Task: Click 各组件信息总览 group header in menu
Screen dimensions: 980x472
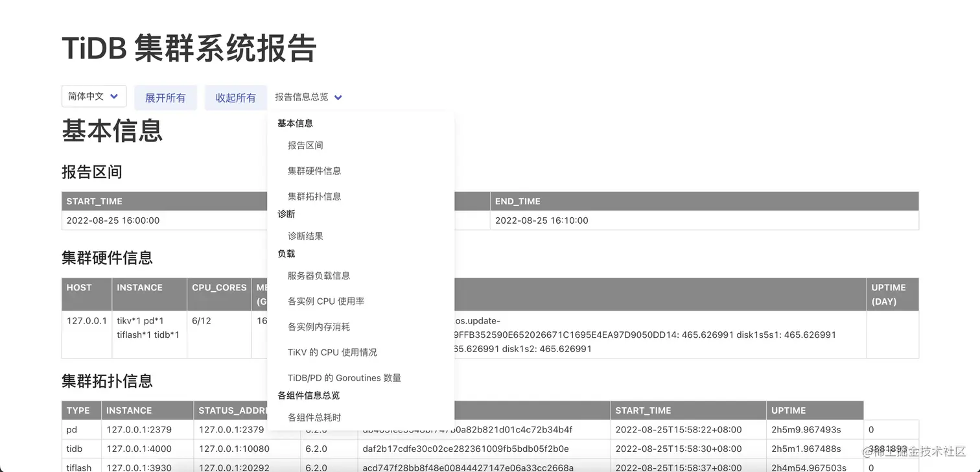Action: click(309, 395)
